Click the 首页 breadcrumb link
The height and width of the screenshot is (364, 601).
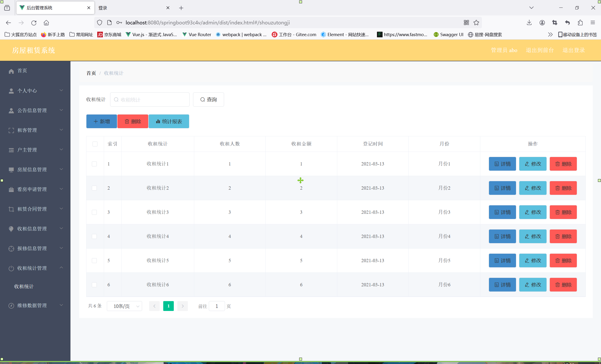[91, 73]
